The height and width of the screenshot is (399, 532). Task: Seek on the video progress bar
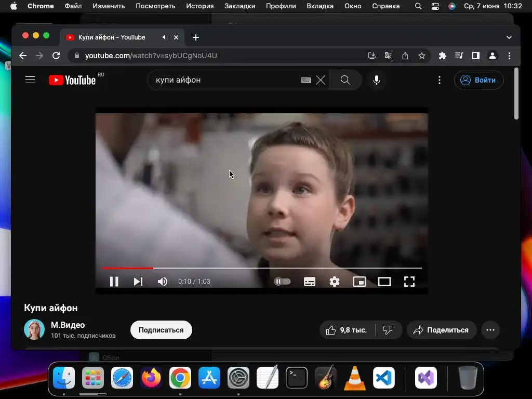coord(262,268)
